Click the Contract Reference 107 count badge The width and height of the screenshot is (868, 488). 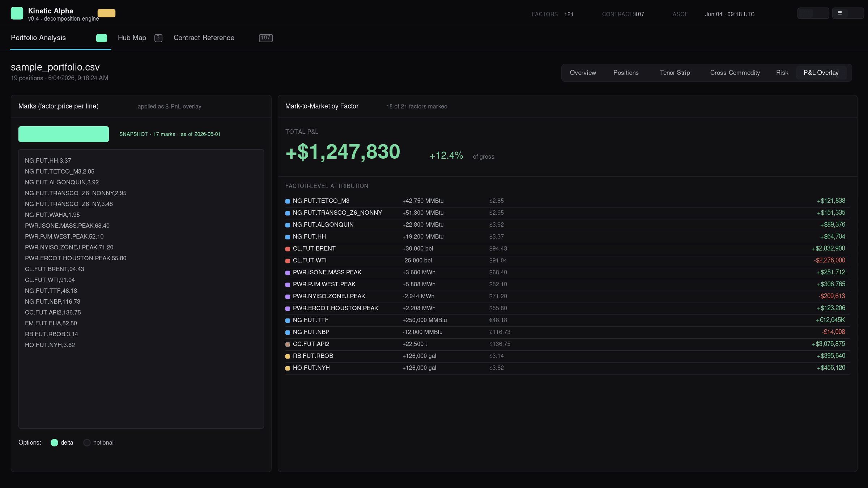click(x=266, y=38)
